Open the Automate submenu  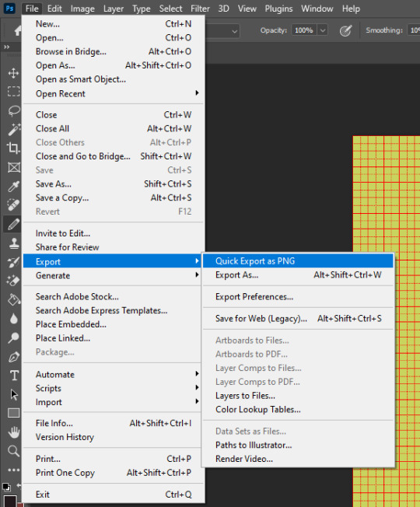pyautogui.click(x=113, y=375)
